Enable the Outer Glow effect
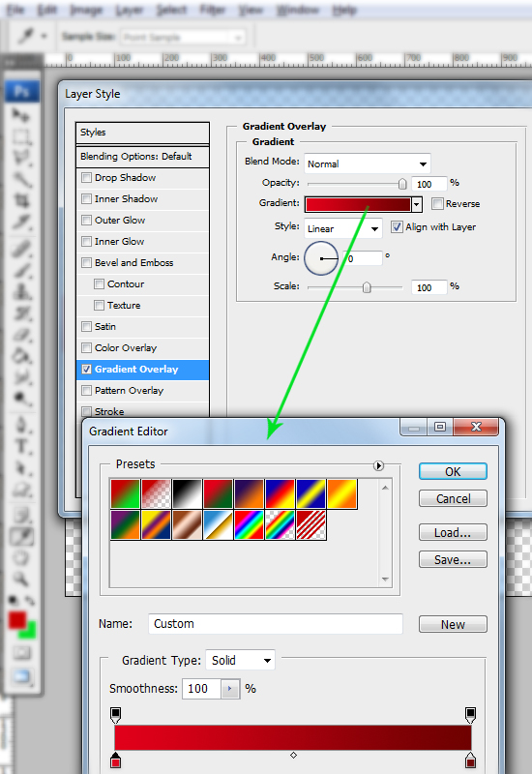The height and width of the screenshot is (774, 532). tap(86, 220)
